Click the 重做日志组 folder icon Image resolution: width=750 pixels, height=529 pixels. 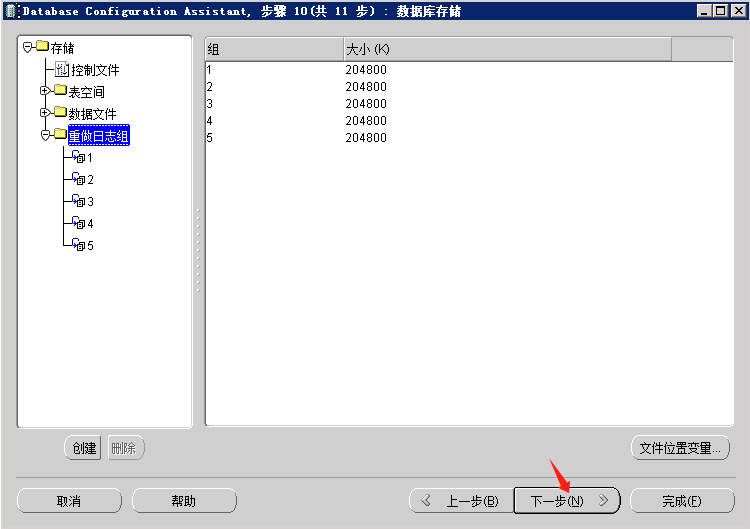(x=60, y=134)
